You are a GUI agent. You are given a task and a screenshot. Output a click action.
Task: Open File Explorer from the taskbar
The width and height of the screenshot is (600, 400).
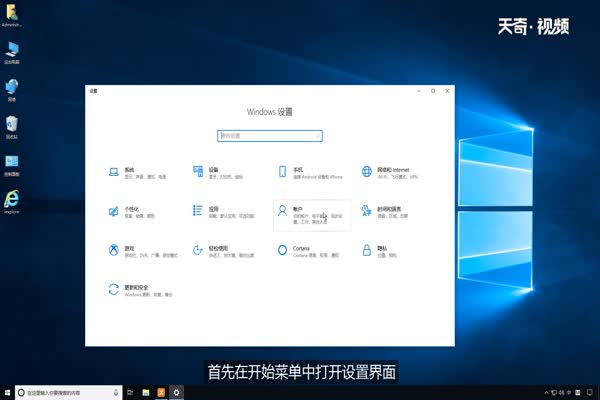[146, 393]
